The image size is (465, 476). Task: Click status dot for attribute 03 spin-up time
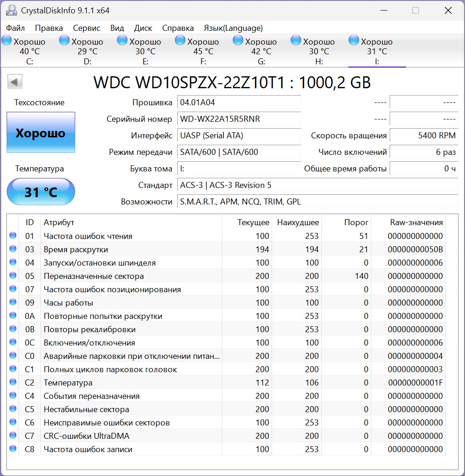coord(13,249)
